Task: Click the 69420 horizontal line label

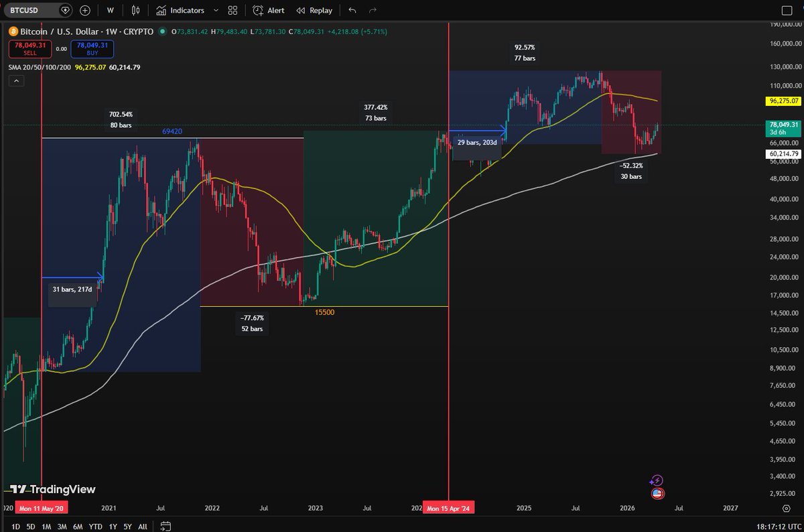Action: [x=173, y=133]
